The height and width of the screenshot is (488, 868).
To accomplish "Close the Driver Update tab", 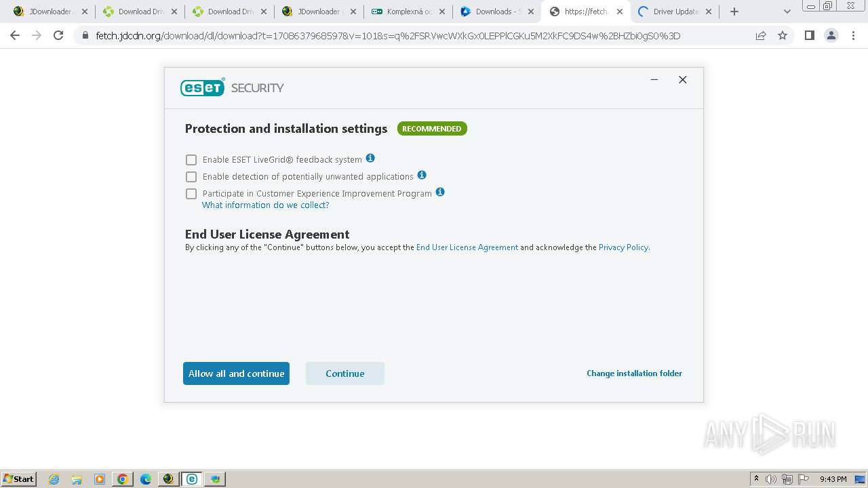I will click(x=709, y=12).
